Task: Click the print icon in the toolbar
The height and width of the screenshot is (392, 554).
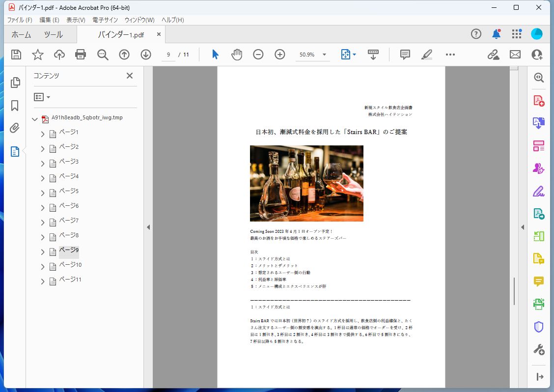Action: (x=81, y=55)
